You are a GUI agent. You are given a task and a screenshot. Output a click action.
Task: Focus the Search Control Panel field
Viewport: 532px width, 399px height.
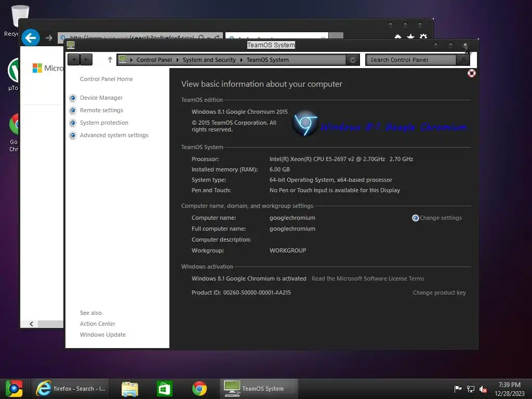[411, 60]
